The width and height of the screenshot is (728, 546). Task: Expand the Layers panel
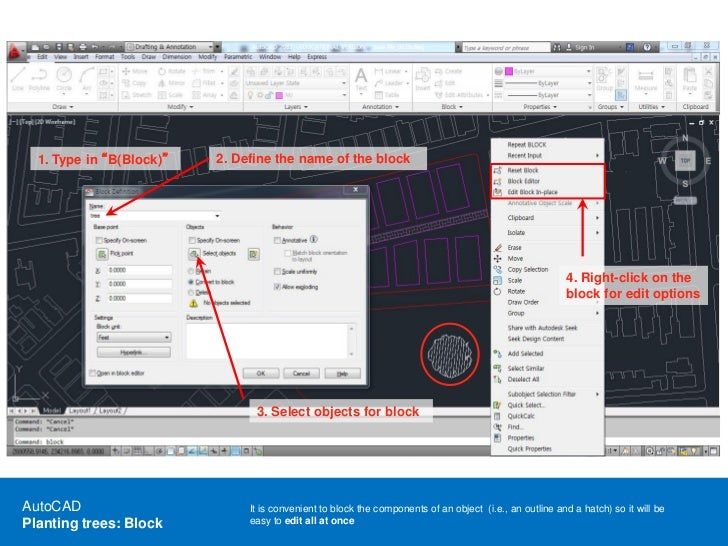point(296,107)
